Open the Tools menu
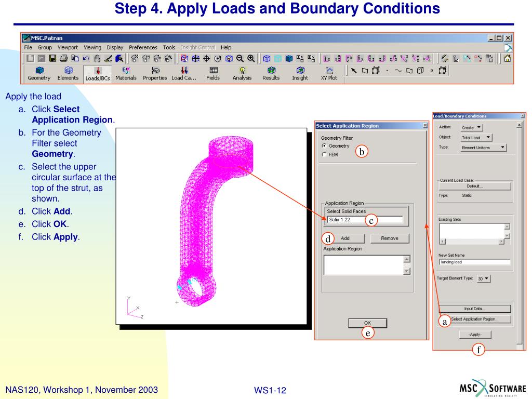 169,47
